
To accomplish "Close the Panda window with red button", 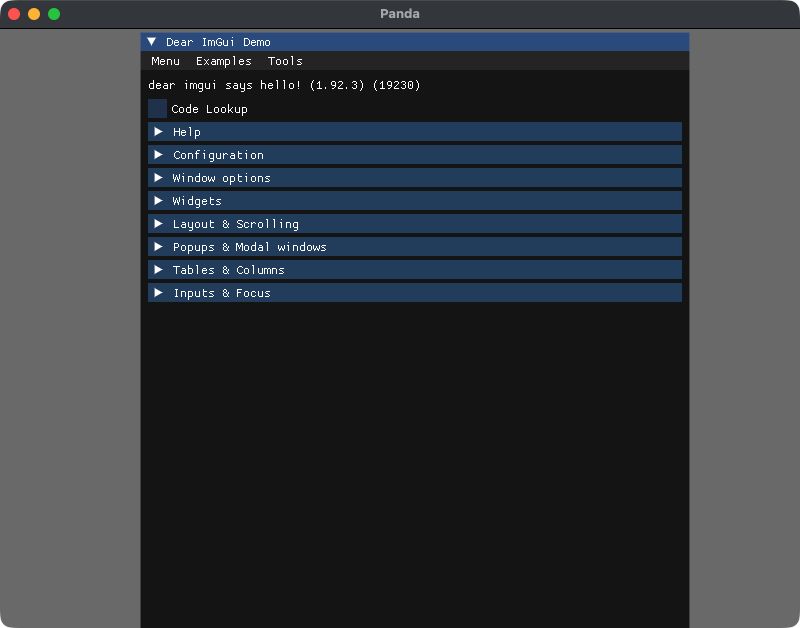I will (x=14, y=14).
